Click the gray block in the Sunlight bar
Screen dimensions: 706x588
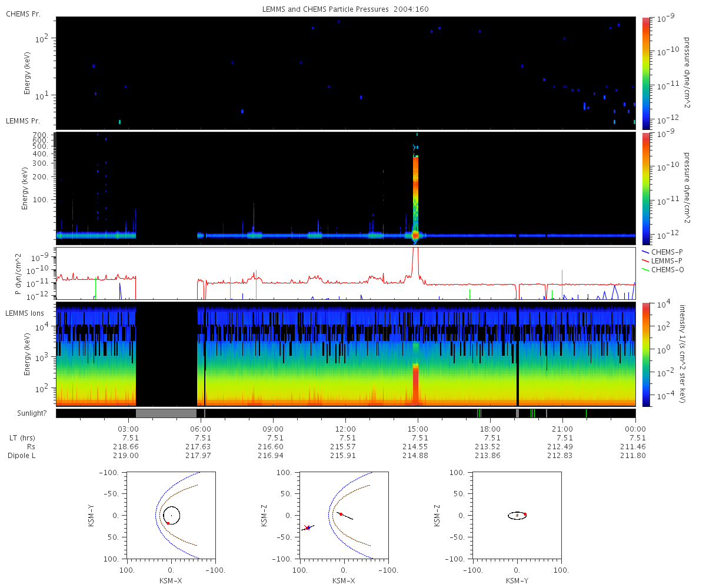point(166,413)
